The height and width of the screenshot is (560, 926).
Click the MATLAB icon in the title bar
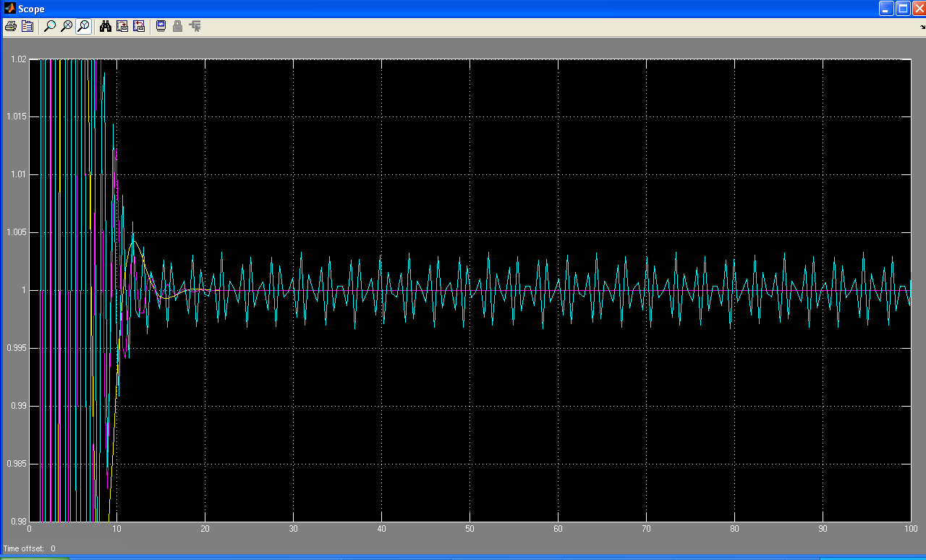[9, 9]
